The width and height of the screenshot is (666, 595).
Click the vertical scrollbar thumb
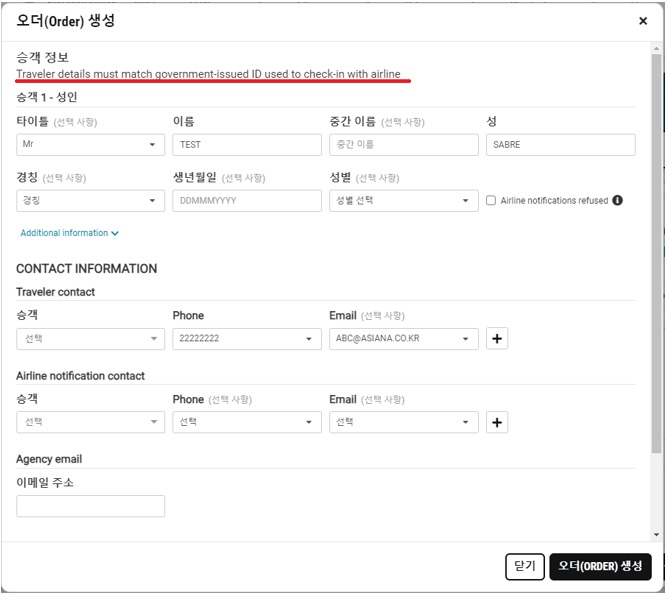[656, 253]
